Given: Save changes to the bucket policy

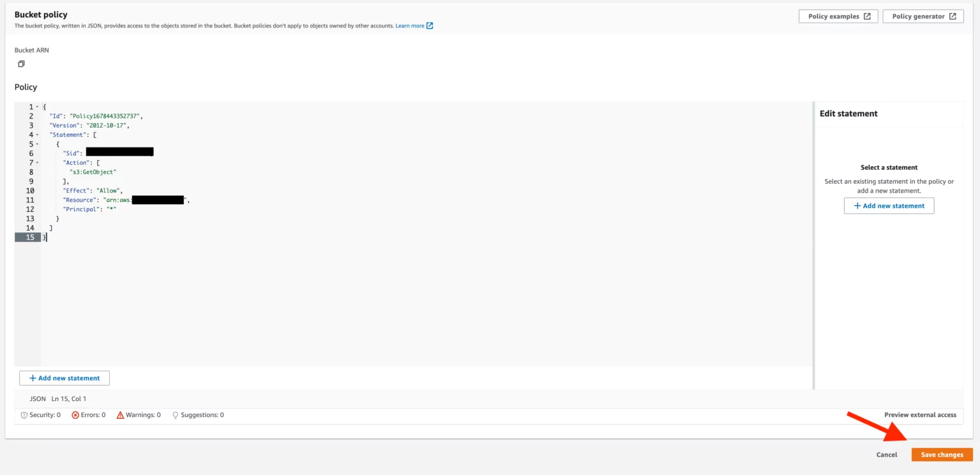Looking at the screenshot, I should coord(942,455).
